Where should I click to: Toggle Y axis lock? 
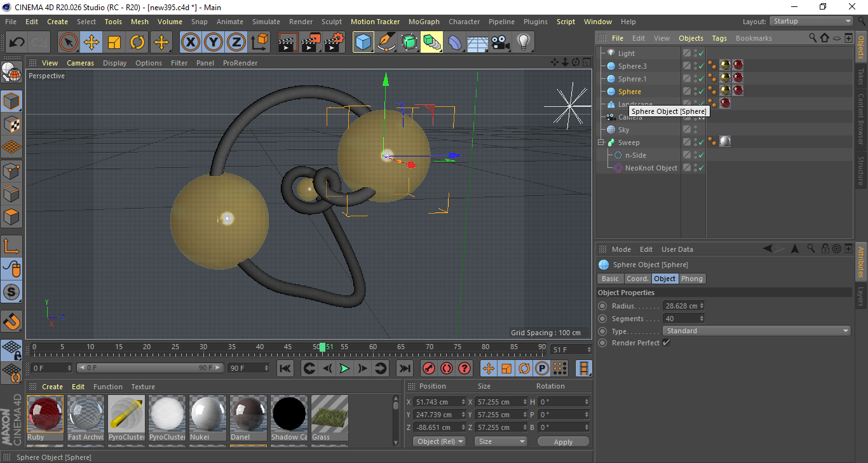point(213,43)
